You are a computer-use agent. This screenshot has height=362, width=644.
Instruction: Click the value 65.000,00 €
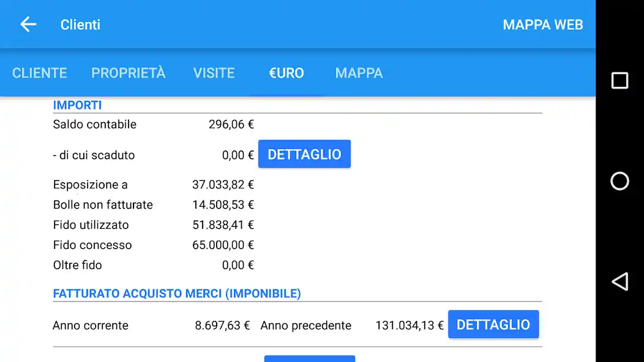coord(223,245)
